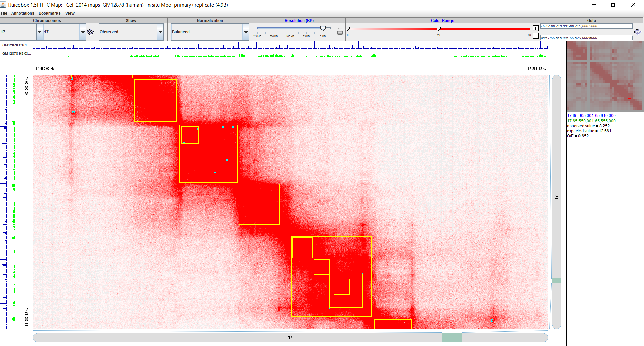Expand the Show Observed dropdown
This screenshot has height=346, width=644.
pos(160,32)
